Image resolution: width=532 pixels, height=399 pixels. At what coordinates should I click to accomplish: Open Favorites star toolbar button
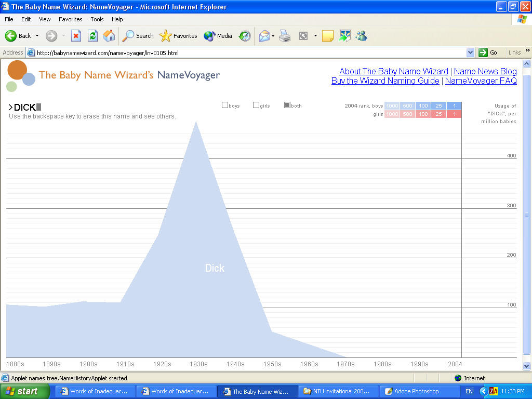click(178, 36)
